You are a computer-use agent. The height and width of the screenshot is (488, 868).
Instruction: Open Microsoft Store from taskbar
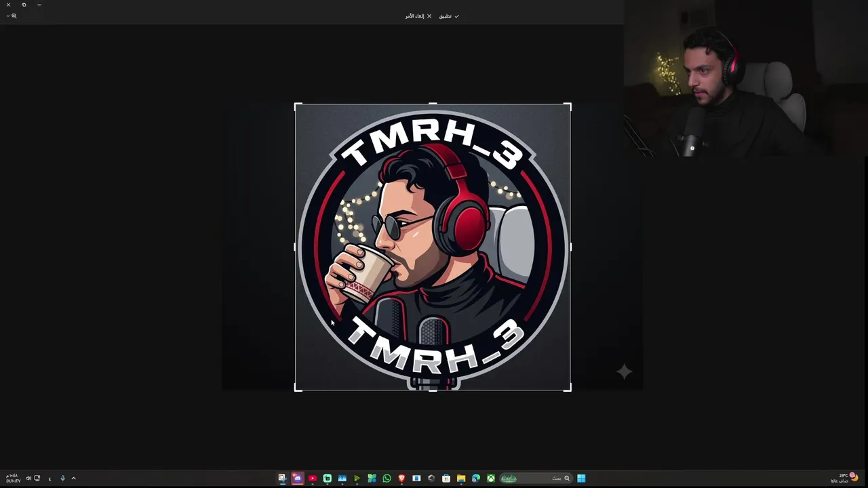(446, 478)
